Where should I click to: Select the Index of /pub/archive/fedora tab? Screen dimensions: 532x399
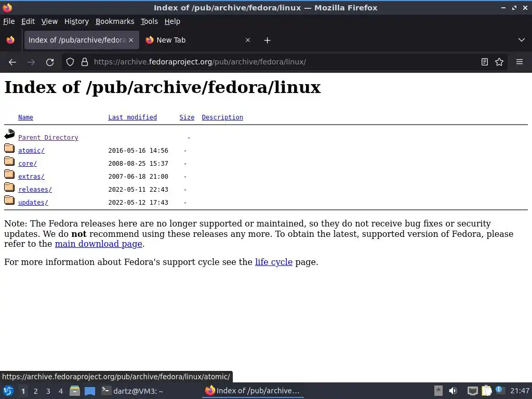82,40
